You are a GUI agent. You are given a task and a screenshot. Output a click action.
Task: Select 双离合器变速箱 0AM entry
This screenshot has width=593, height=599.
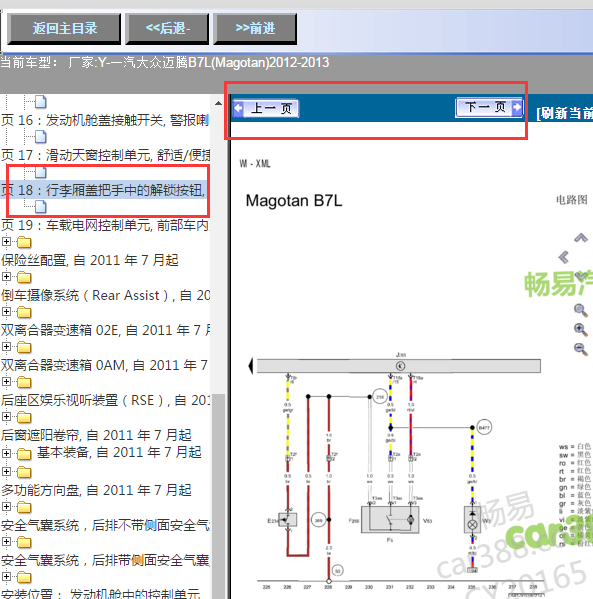click(x=105, y=366)
